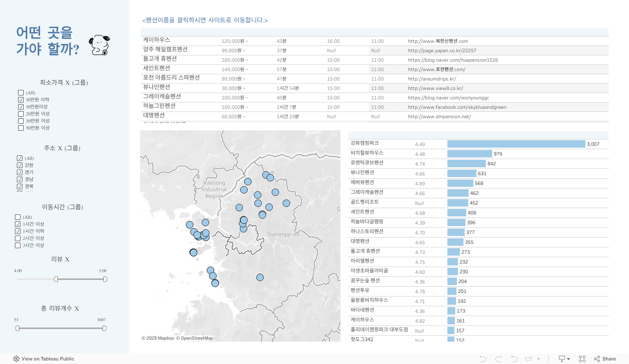Open the facebook.com/skyblueandgreen link
This screenshot has width=629, height=364.
coord(457,107)
